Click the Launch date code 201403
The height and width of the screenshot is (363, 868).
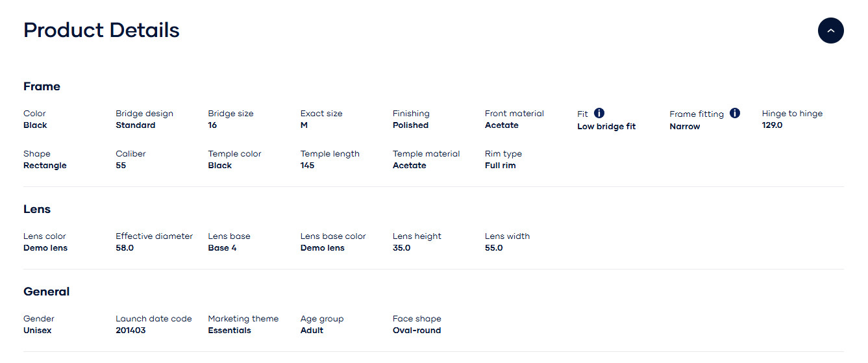click(x=130, y=331)
